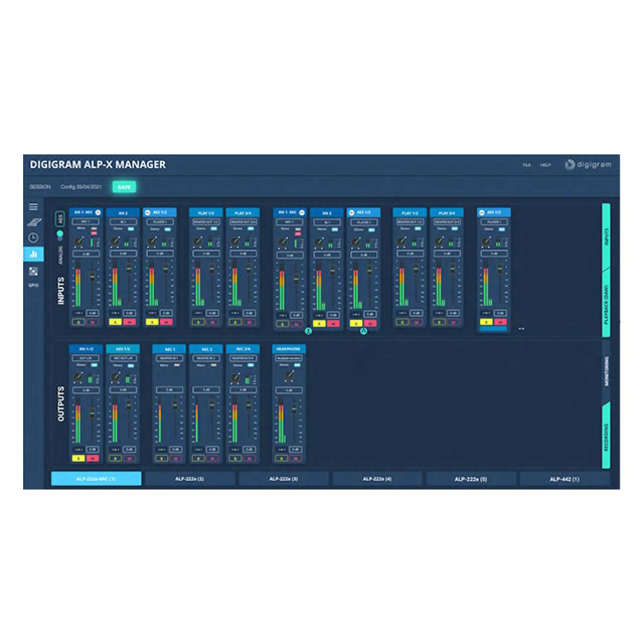
Task: Click the minus icon on first AN 1-MIC strip
Action: 98,213
